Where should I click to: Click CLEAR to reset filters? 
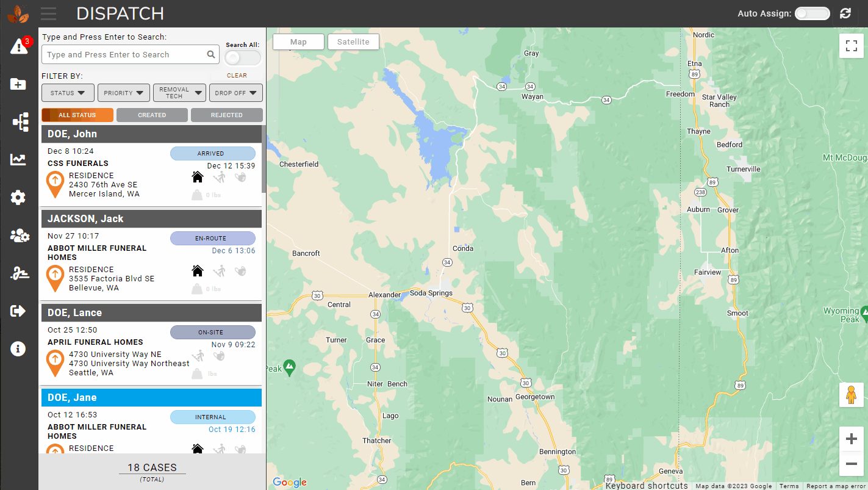[237, 76]
